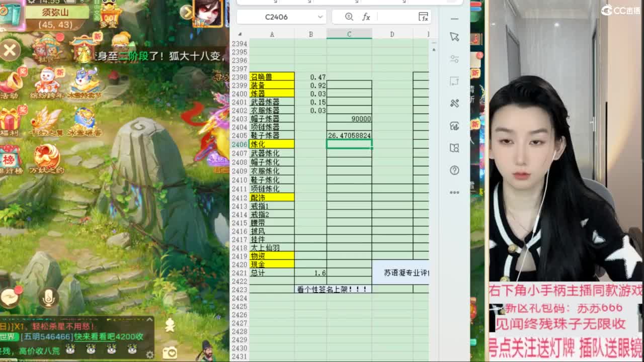644x362 pixels.
Task: Select the cell labeled 装备
Action: pos(272,85)
